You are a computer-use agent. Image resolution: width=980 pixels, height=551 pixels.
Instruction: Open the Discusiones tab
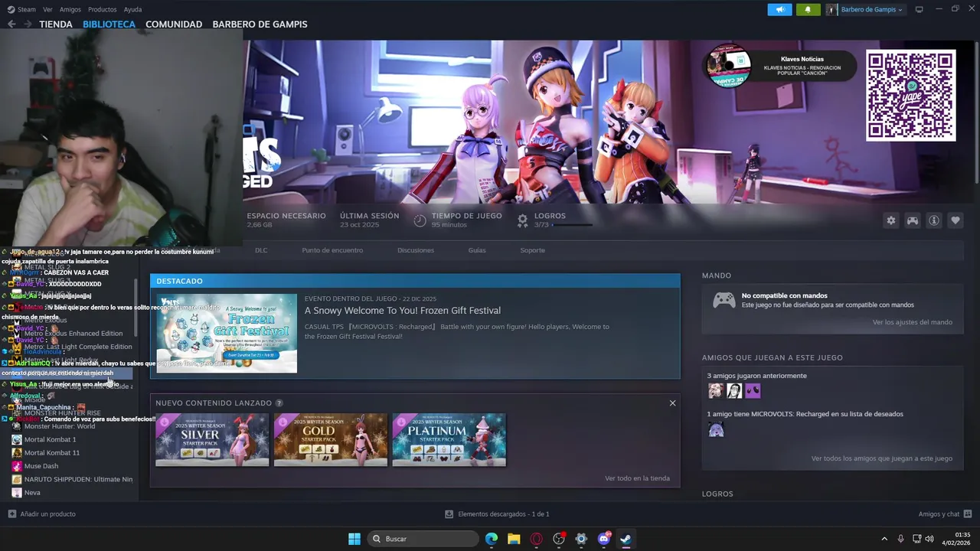tap(416, 250)
